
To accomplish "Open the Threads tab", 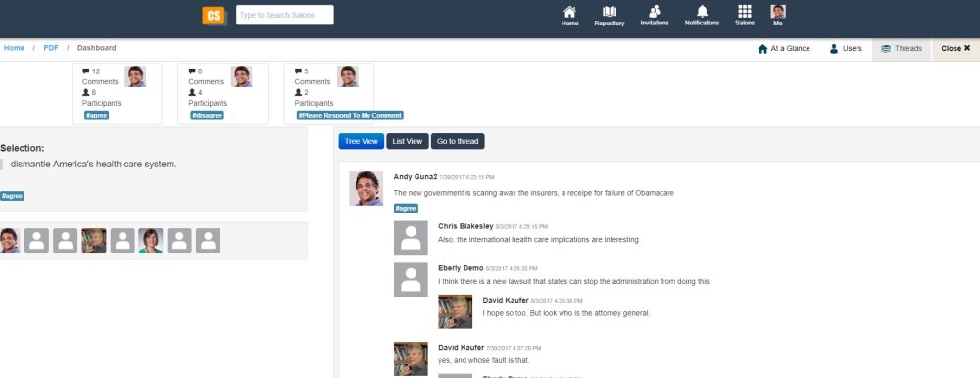I will click(x=902, y=49).
